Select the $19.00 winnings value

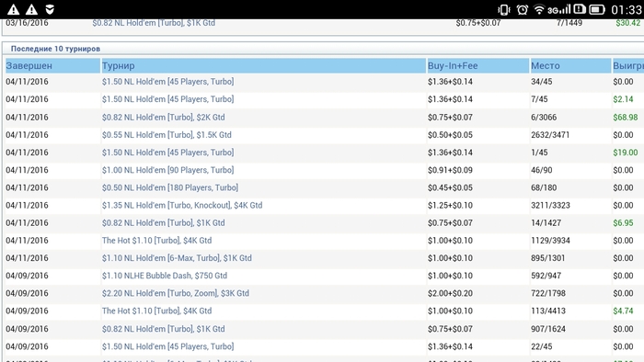(626, 153)
